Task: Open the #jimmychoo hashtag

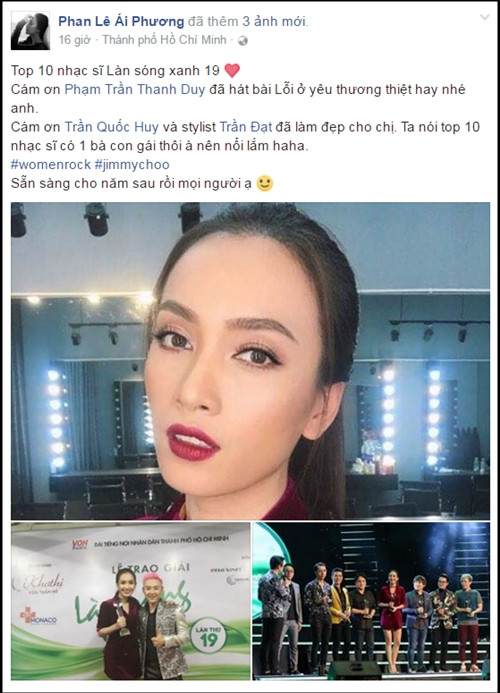Action: [132, 164]
